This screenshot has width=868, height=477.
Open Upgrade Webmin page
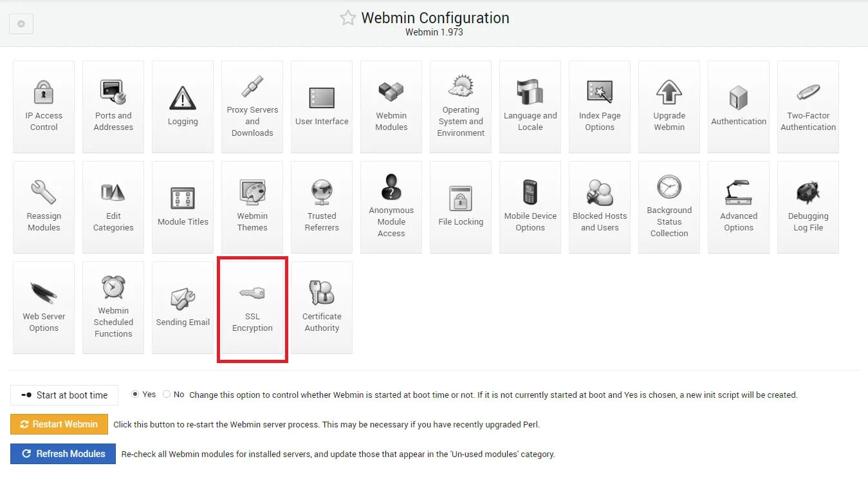click(x=669, y=107)
